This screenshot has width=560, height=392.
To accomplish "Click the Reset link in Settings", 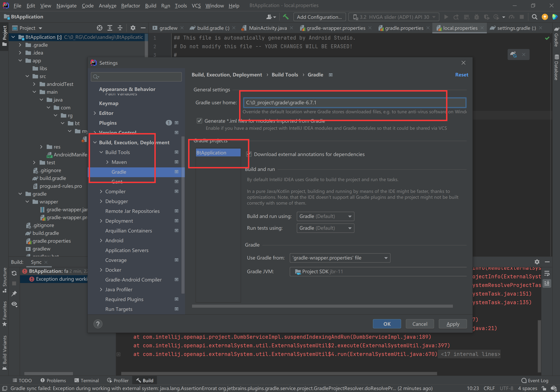I will point(462,75).
